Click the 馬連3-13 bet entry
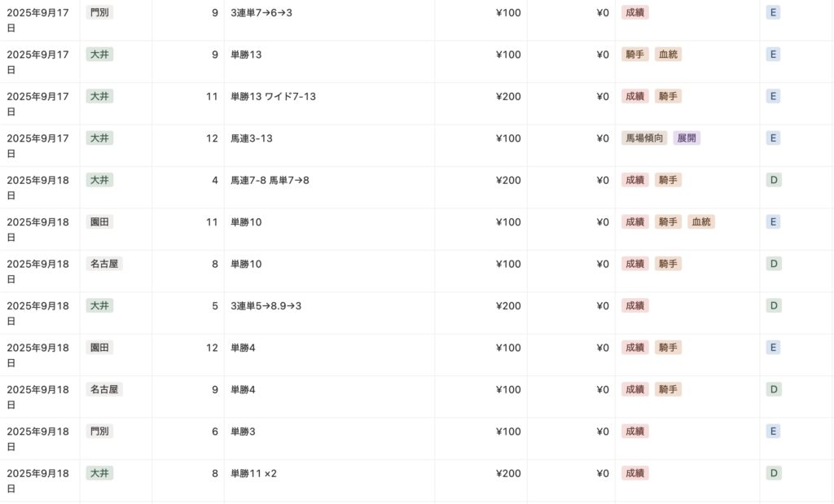The height and width of the screenshot is (504, 834). point(252,138)
